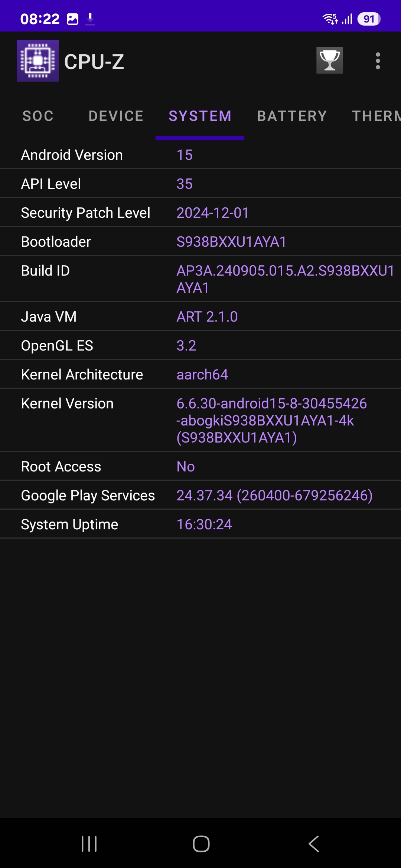
Task: Tap the System Uptime value
Action: [x=204, y=525]
